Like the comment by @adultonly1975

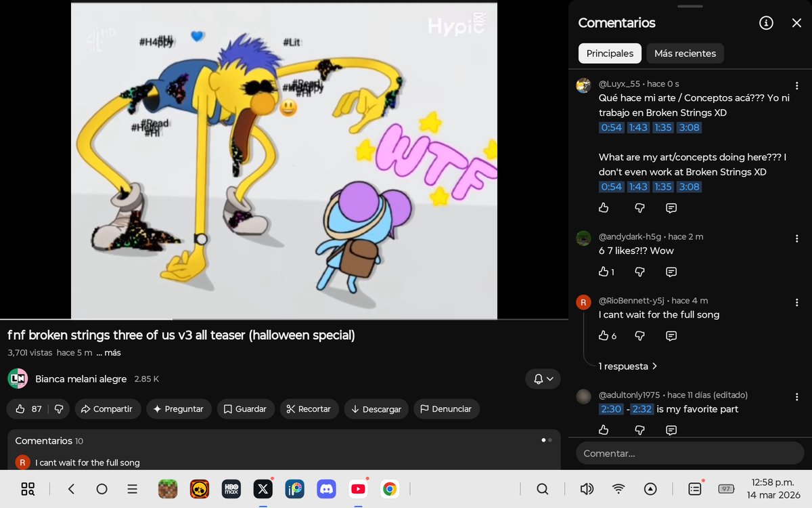tap(604, 430)
